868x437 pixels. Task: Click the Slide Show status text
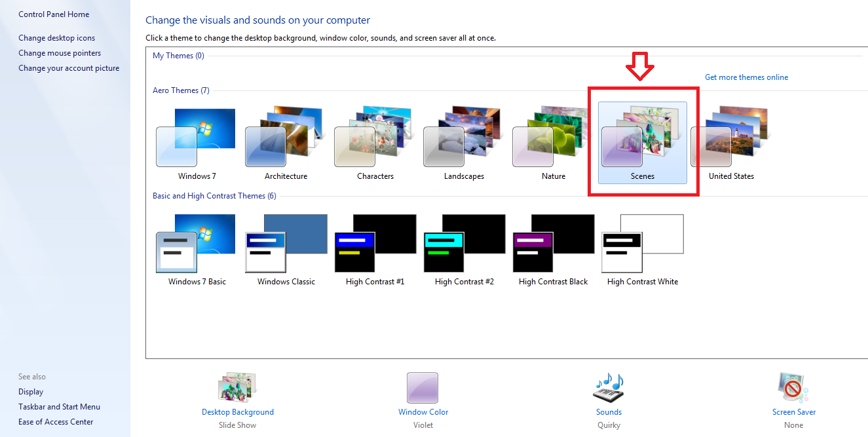coord(238,425)
